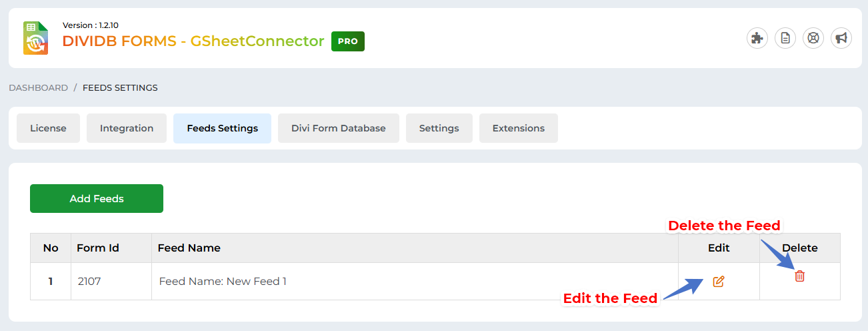Click the Form Id 2107 cell
Screen dimensions: 868x331
point(89,282)
